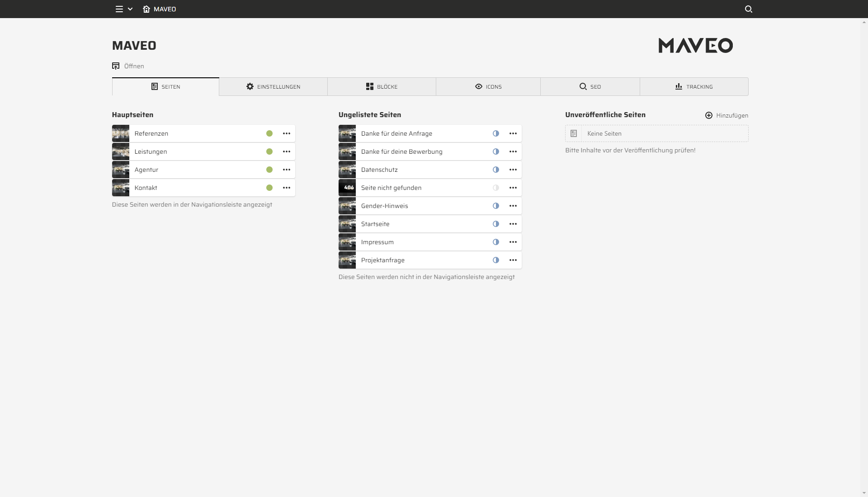Open the Kontakt page entry
Screen dimensions: 868x497
(x=203, y=188)
